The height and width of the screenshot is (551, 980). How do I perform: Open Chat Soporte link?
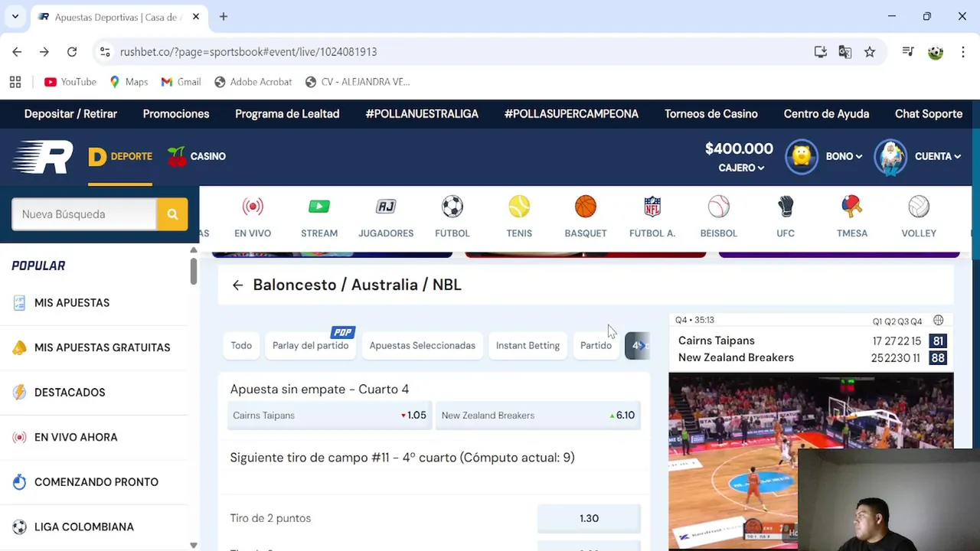pos(929,114)
